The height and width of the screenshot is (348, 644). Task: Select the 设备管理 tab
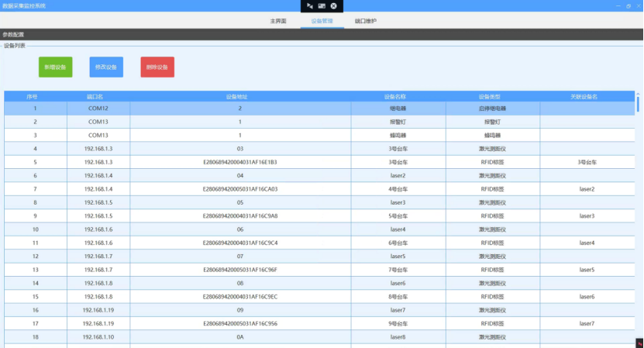[x=322, y=21]
